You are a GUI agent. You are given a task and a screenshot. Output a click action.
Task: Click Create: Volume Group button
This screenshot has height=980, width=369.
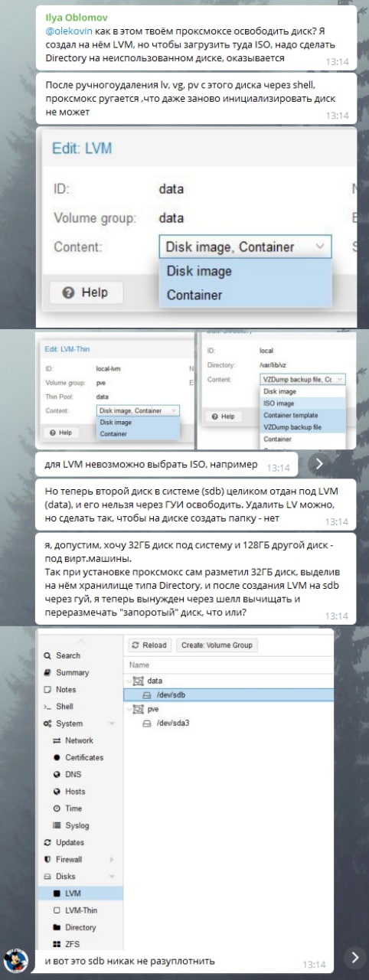[x=217, y=645]
